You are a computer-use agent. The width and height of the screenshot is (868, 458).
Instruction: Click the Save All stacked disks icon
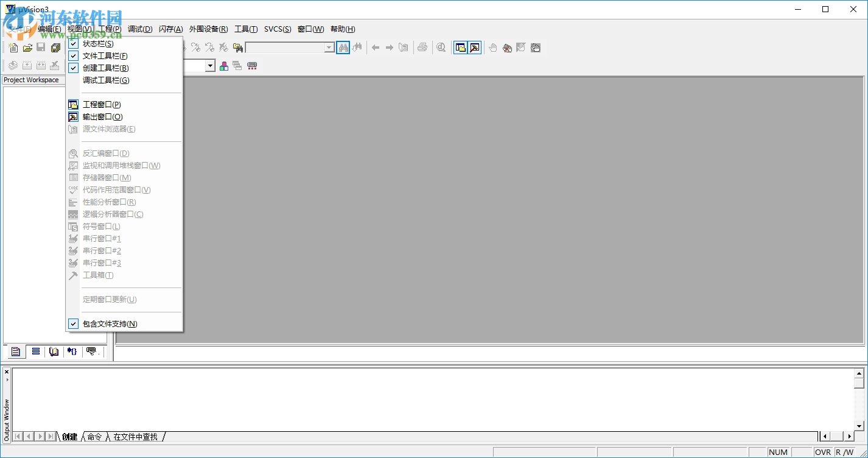(55, 48)
